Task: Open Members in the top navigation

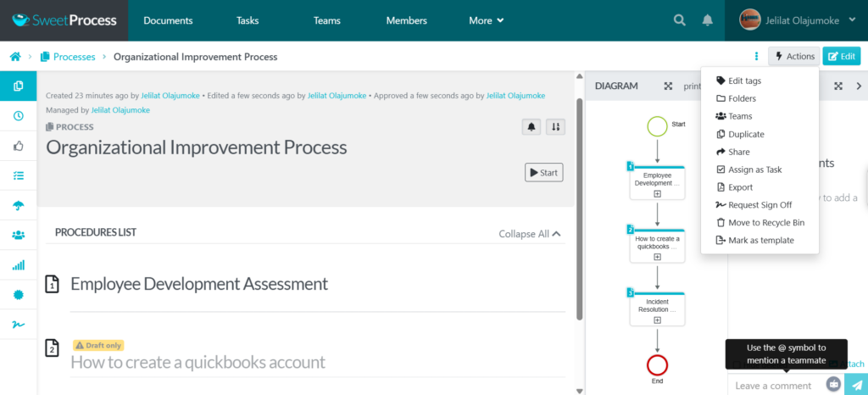Action: click(406, 20)
